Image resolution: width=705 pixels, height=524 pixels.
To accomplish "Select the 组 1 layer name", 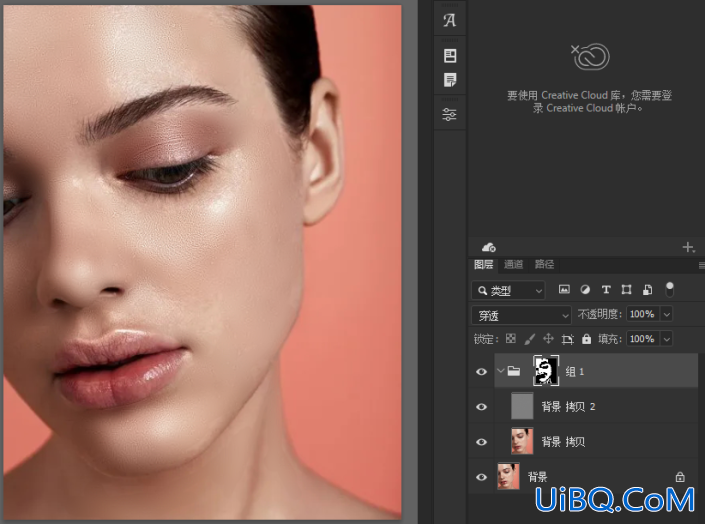I will click(x=575, y=372).
